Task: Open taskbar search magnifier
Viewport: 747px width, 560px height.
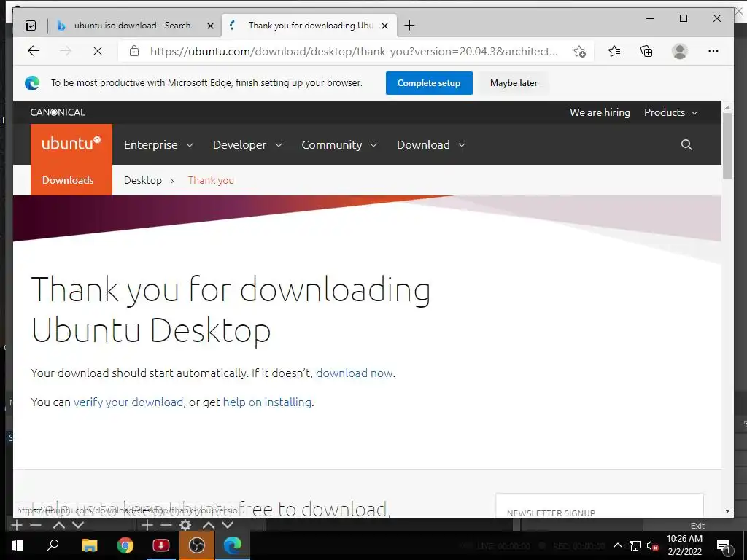Action: click(x=53, y=545)
